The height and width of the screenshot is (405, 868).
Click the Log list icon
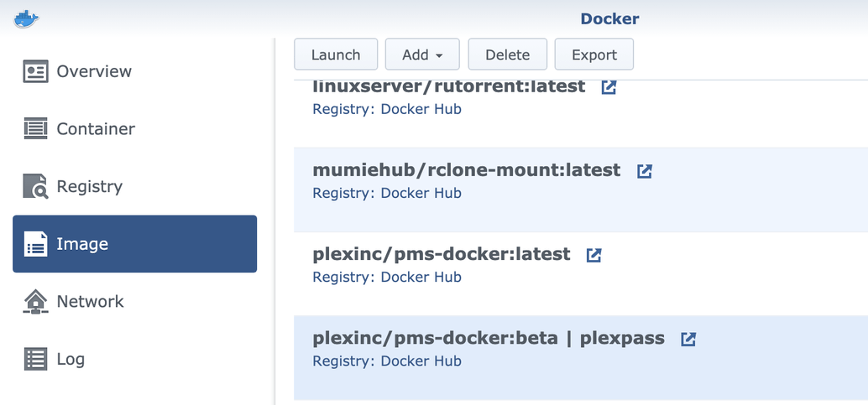36,359
